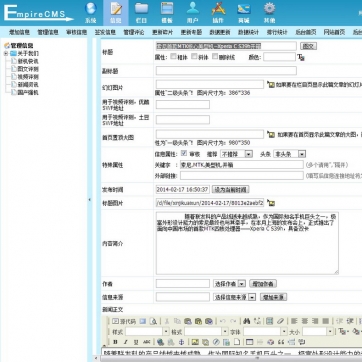Open 排行统计 in the sub-menu bar
362x362 pixels.
(x=277, y=32)
